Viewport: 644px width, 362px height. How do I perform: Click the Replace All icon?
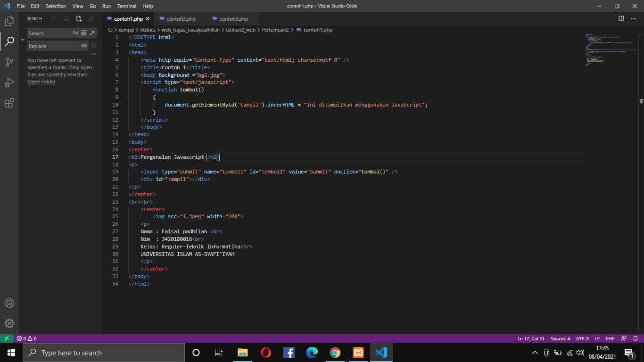(x=93, y=46)
